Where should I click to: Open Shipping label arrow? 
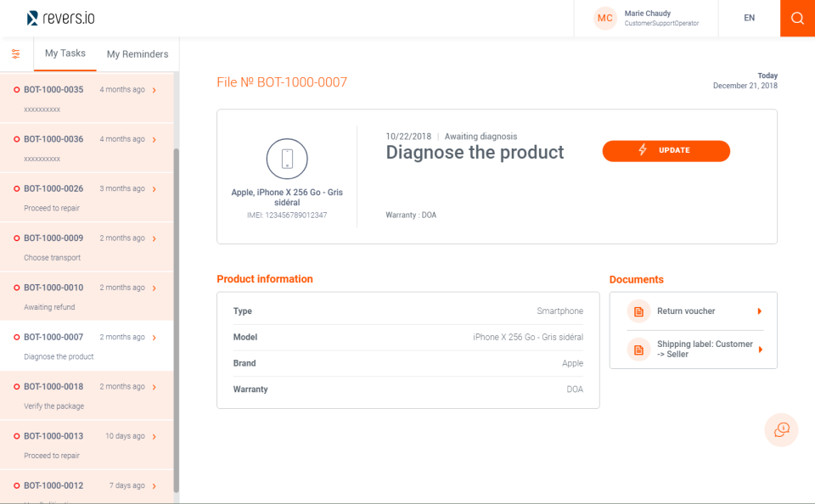point(760,350)
